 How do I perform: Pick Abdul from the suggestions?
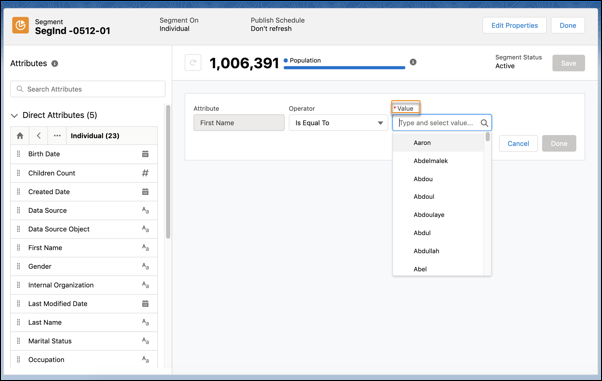(x=438, y=233)
